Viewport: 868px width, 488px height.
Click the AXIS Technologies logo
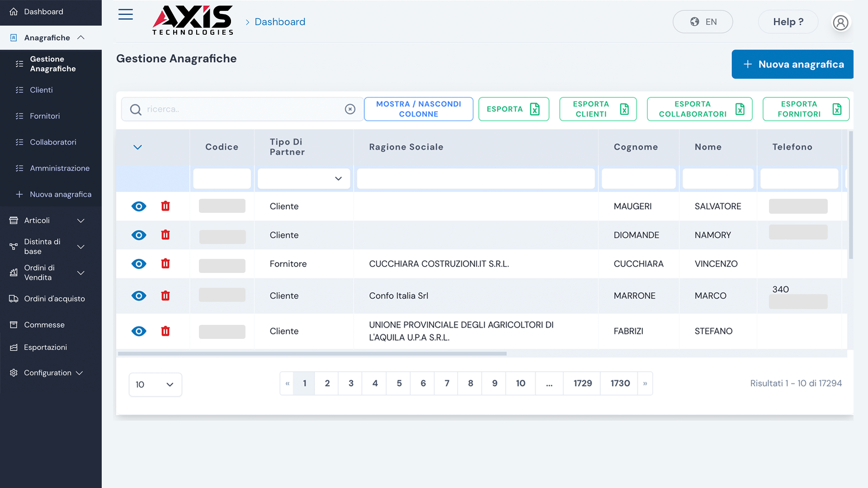tap(193, 21)
